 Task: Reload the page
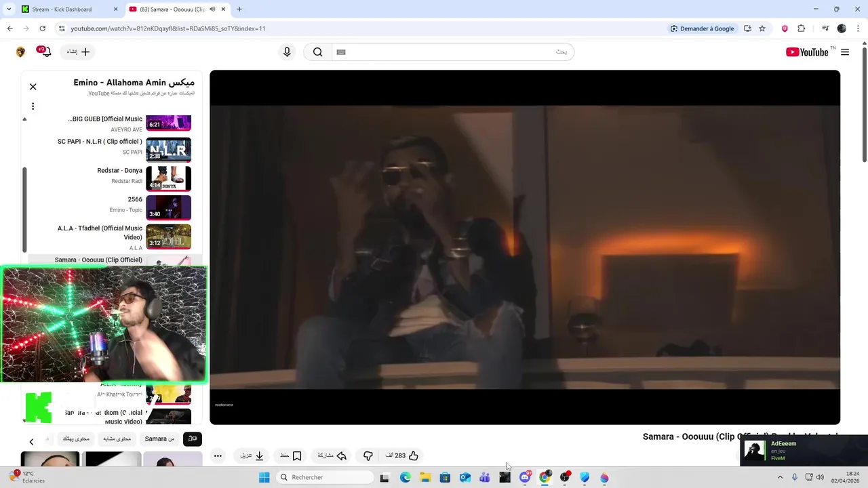click(42, 28)
